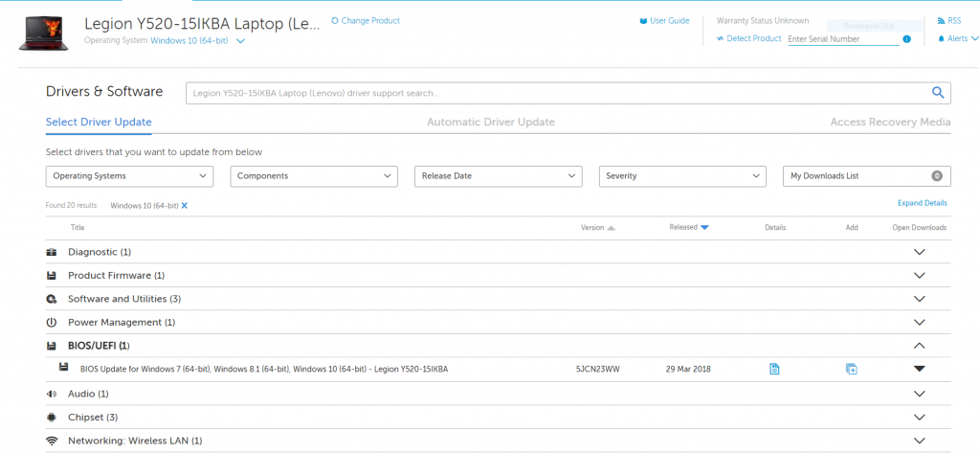The image size is (980, 454).
Task: Open BIOS Update download options triangle
Action: click(x=919, y=369)
